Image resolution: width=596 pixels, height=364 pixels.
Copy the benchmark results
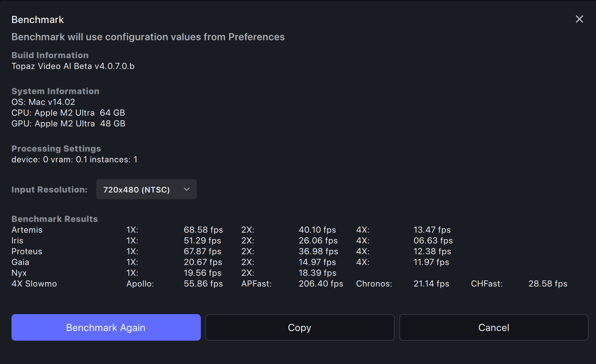[300, 327]
